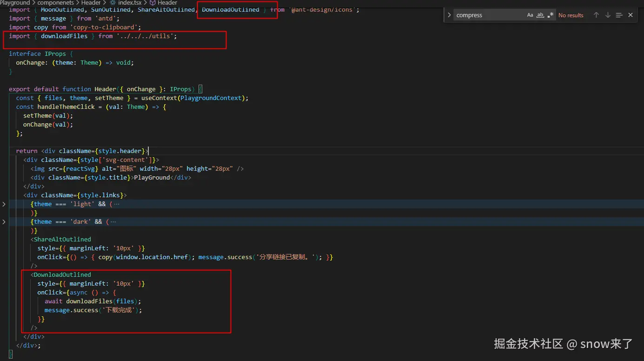
Task: Expand folded theme === 'dark' block
Action: [x=4, y=222]
